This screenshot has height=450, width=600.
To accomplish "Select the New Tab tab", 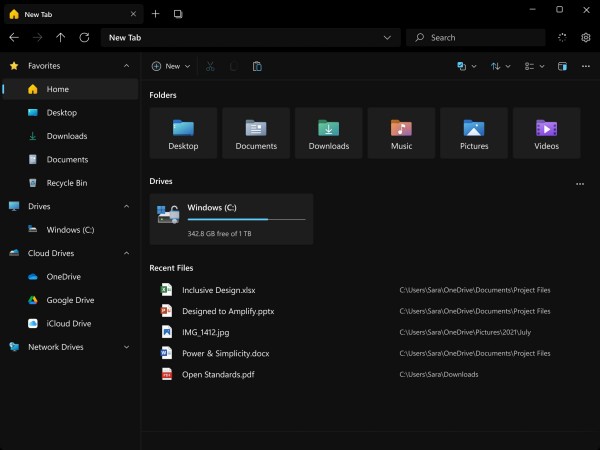I will pos(73,14).
